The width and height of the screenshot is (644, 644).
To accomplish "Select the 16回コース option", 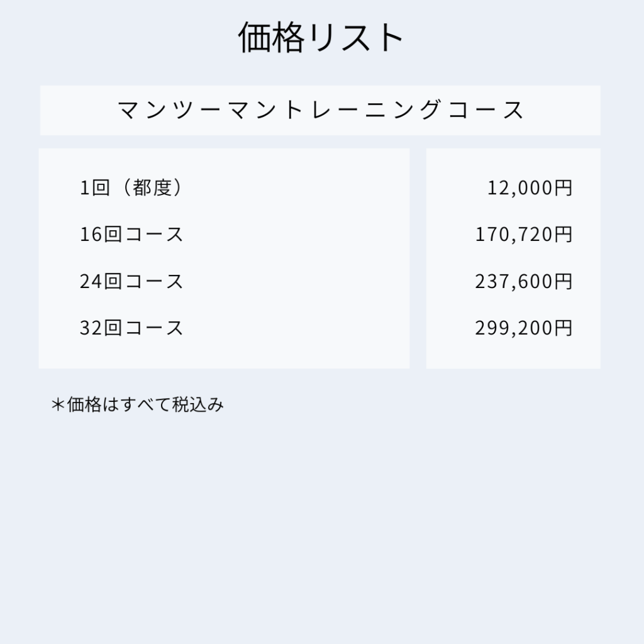I will point(131,235).
